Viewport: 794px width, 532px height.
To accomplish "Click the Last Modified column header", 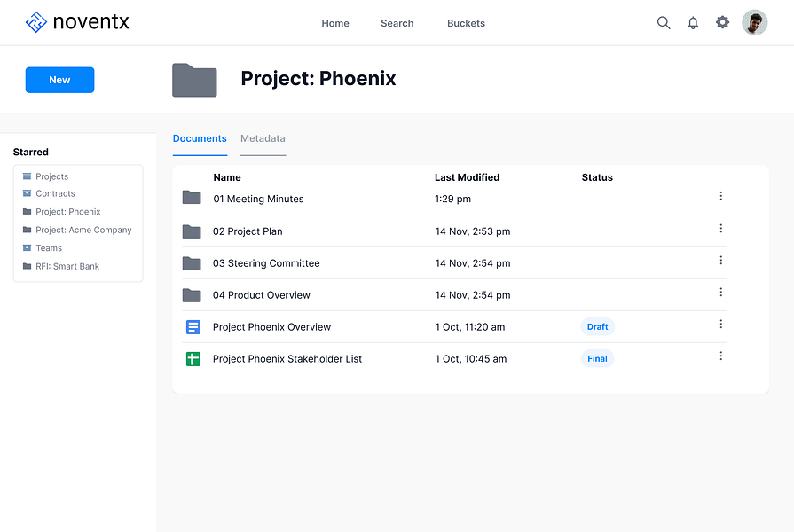I will (x=467, y=177).
